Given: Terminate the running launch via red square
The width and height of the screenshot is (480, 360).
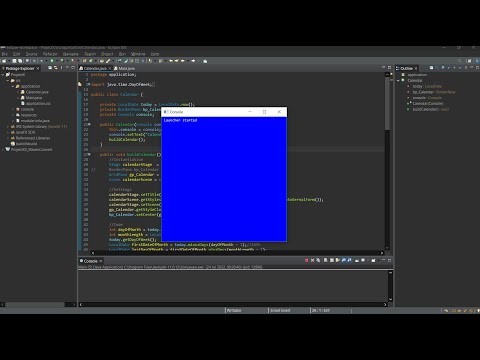Looking at the screenshot, I should click(306, 260).
